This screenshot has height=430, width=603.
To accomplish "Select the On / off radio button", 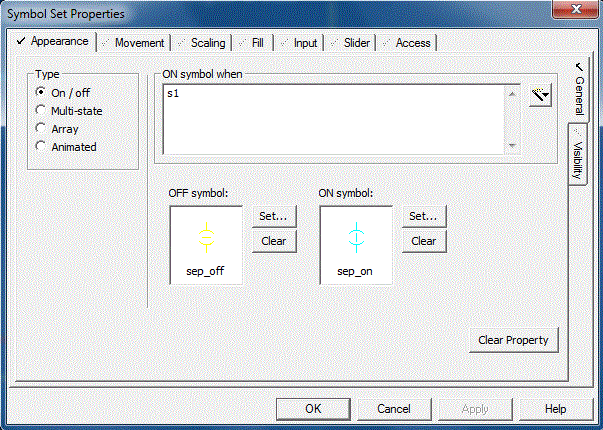I will [x=41, y=93].
